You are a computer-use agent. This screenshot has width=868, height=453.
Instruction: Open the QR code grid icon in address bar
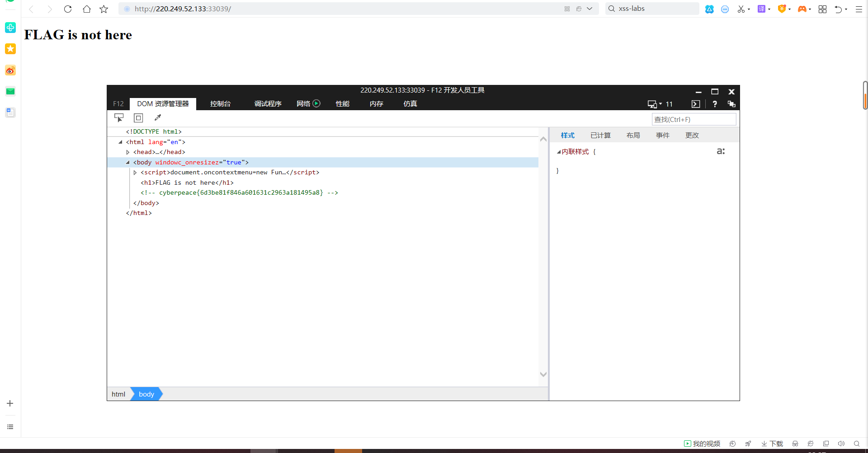pos(567,9)
